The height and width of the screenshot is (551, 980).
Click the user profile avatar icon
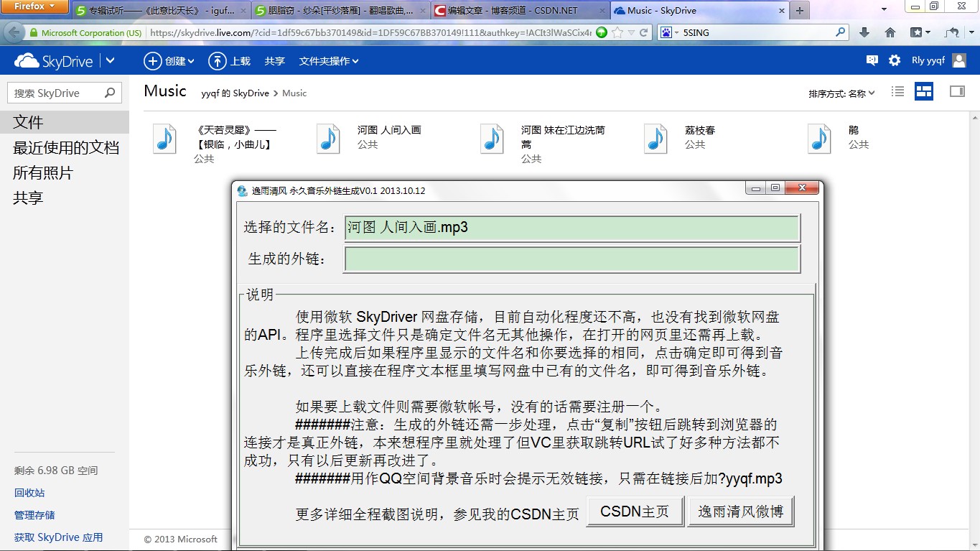pos(959,61)
